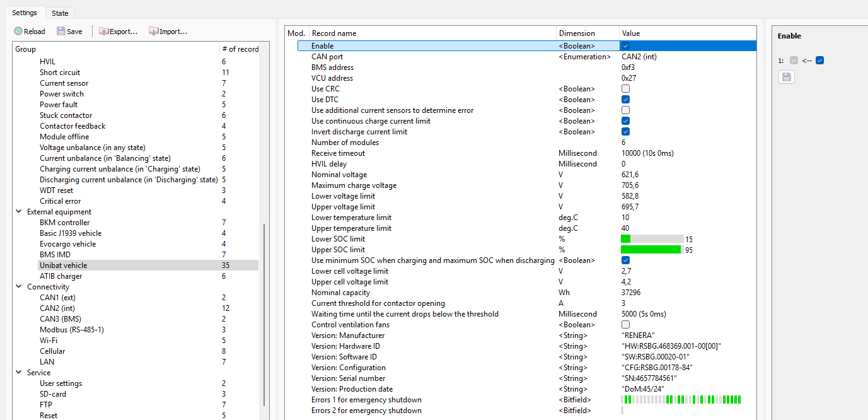Click the Receive timeout value '10000 (10s 0ms)'
868x420 pixels.
pyautogui.click(x=647, y=153)
